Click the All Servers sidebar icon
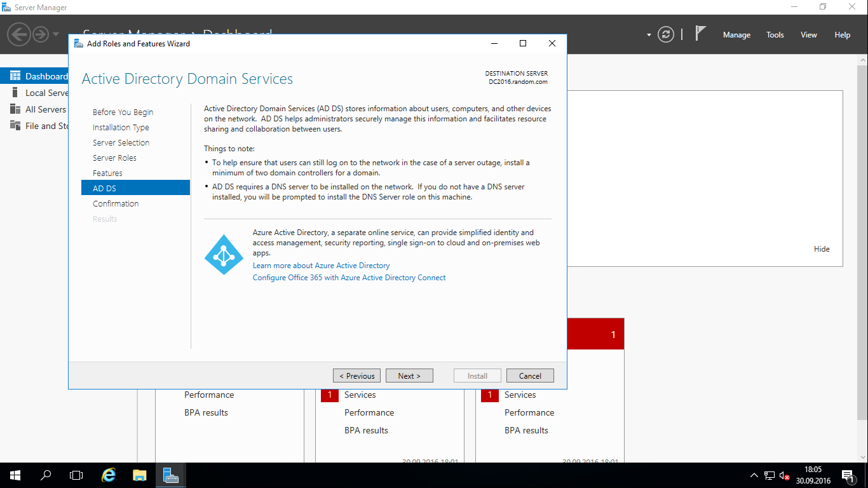Viewport: 868px width, 488px height. coord(15,109)
